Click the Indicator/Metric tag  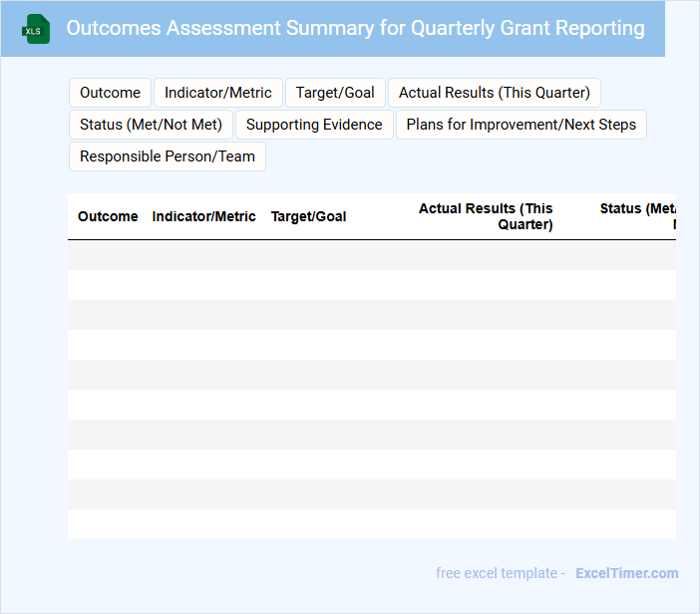(x=217, y=93)
